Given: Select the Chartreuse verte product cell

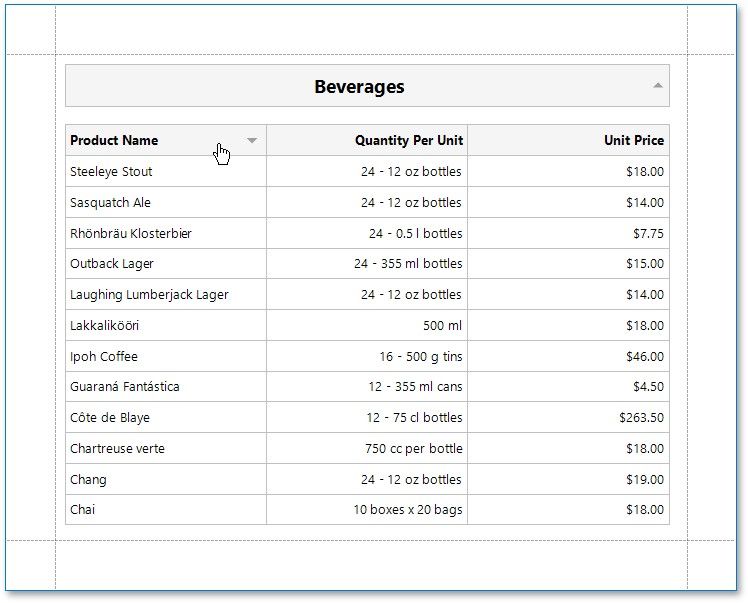Looking at the screenshot, I should pyautogui.click(x=117, y=449).
